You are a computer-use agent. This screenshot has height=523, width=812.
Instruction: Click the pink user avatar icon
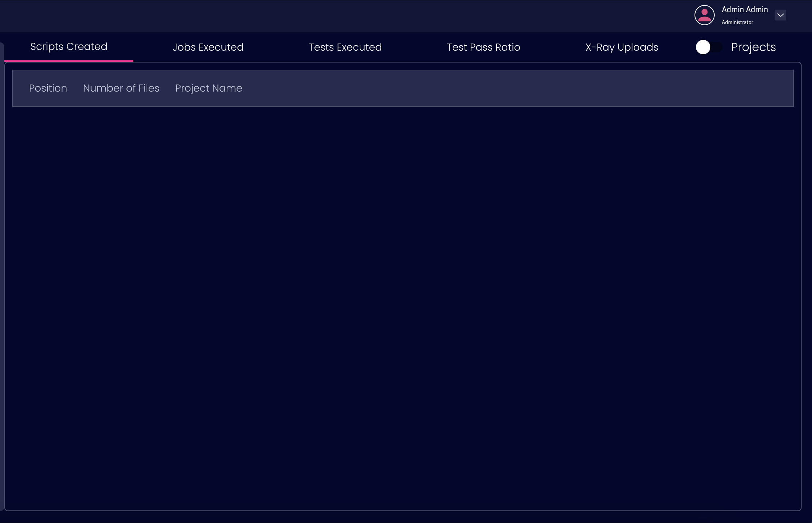pos(704,15)
